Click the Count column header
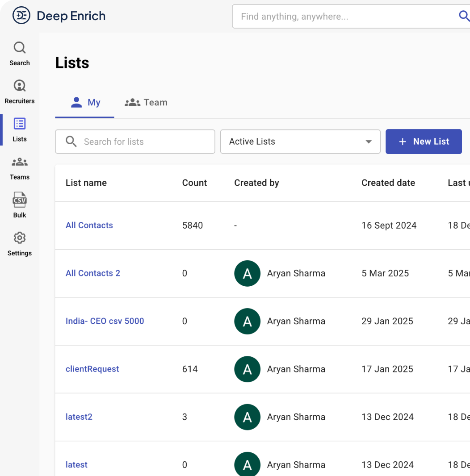Viewport: 470px width, 476px height. coord(194,183)
